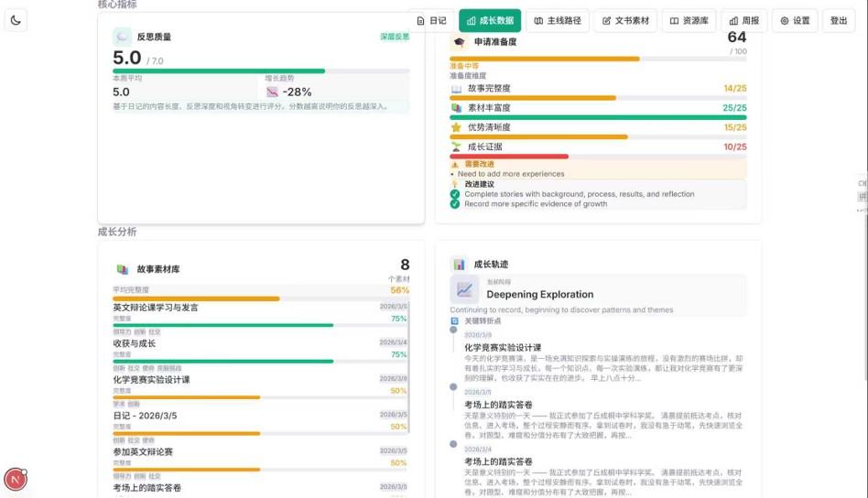The width and height of the screenshot is (868, 498).
Task: Click the 故事完整度 book icon
Action: 456,89
